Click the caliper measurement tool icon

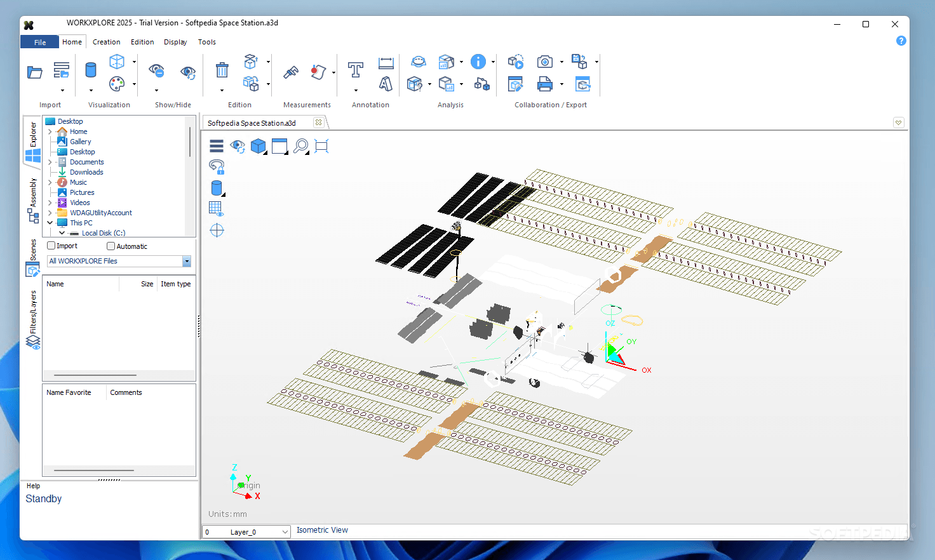click(x=291, y=72)
